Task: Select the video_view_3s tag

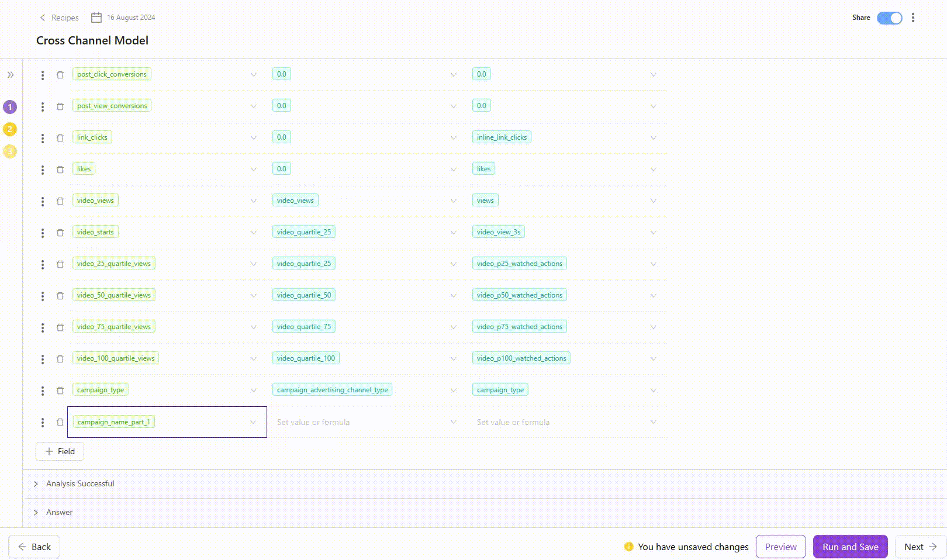Action: (498, 232)
